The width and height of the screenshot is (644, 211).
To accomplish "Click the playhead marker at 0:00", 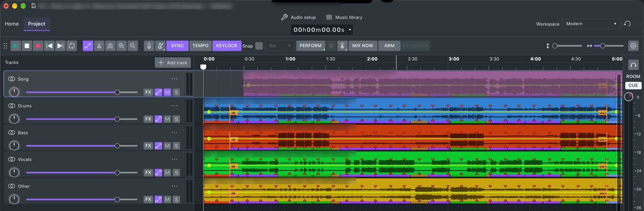I will tap(203, 67).
